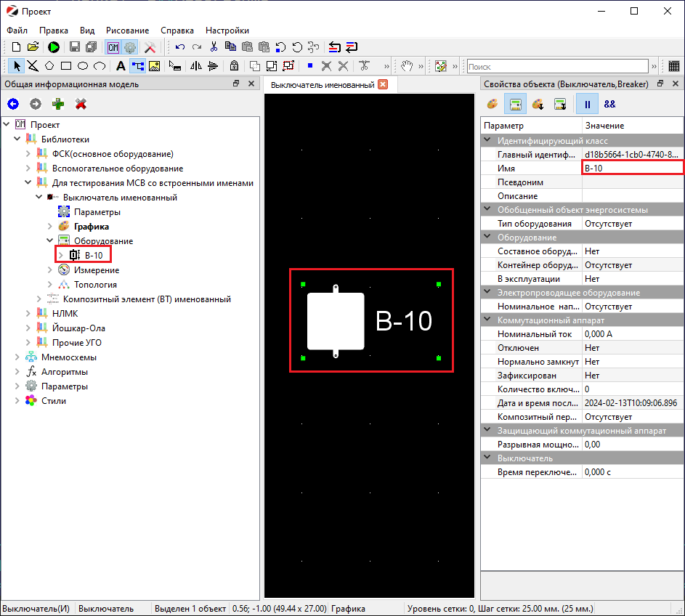Select the В-10 equipment tree item
The height and width of the screenshot is (616, 685).
click(x=93, y=255)
